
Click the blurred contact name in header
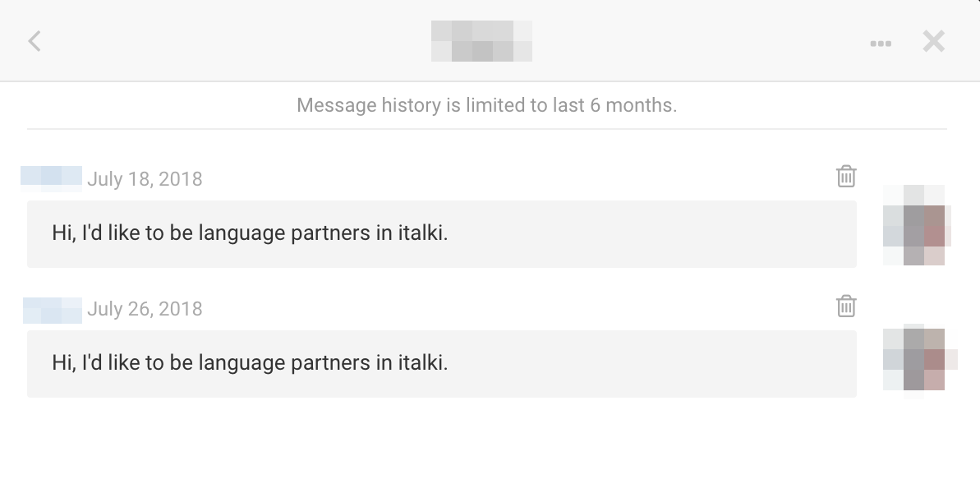[481, 40]
